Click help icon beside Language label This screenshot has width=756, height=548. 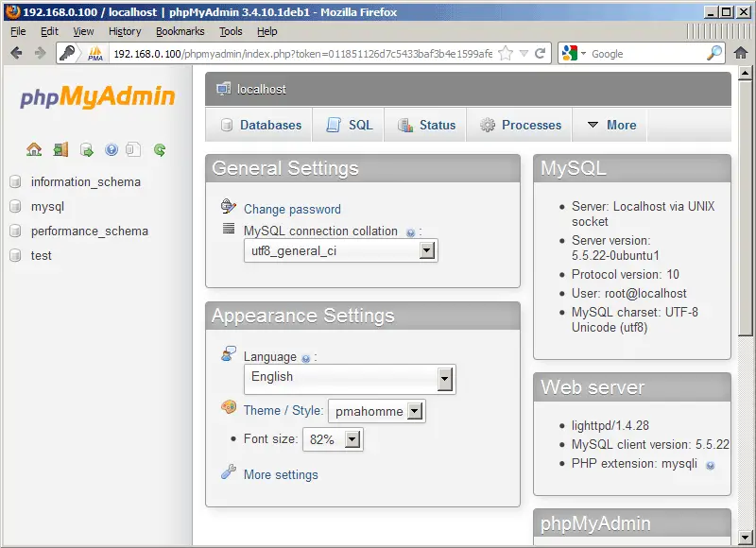(x=305, y=359)
